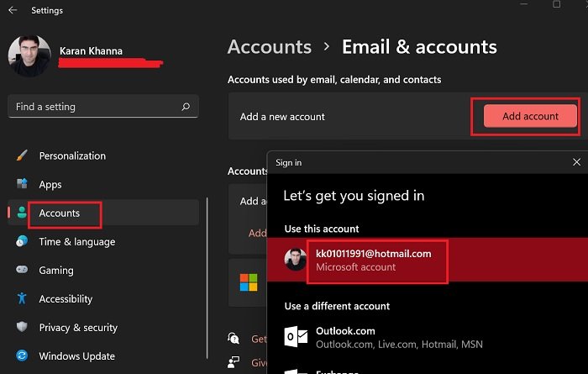Click the Windows Update icon

pyautogui.click(x=22, y=356)
